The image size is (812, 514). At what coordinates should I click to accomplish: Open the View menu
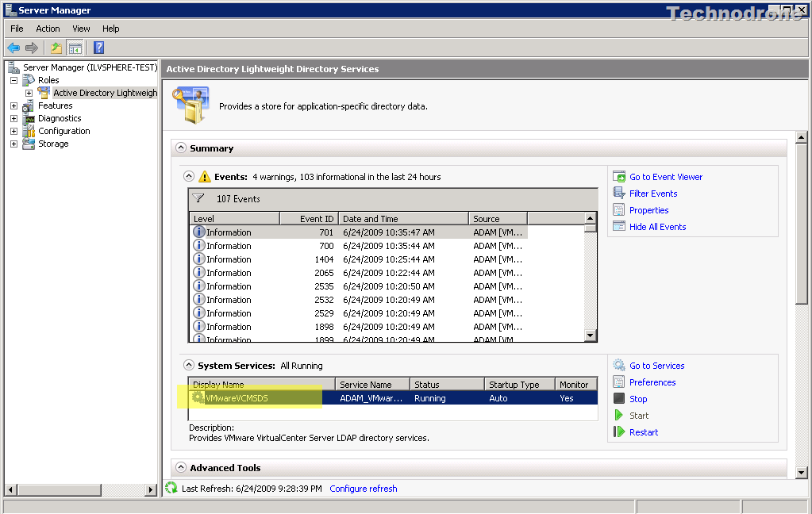81,29
